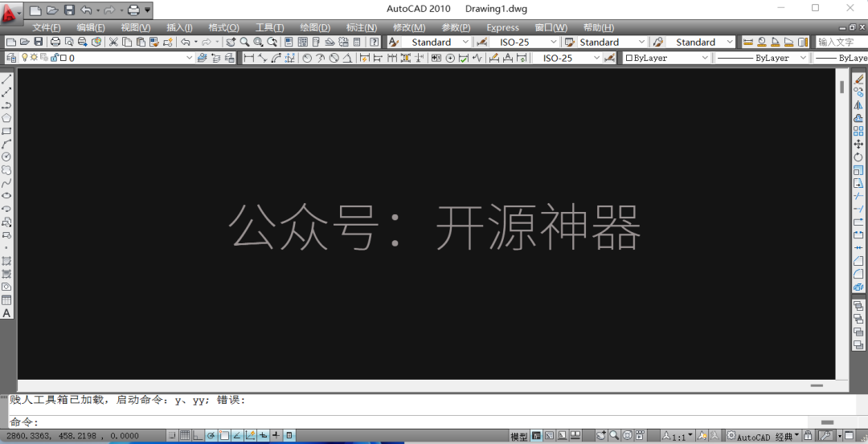
Task: Open the AutoCAD 经典 workspace switcher
Action: (x=764, y=436)
